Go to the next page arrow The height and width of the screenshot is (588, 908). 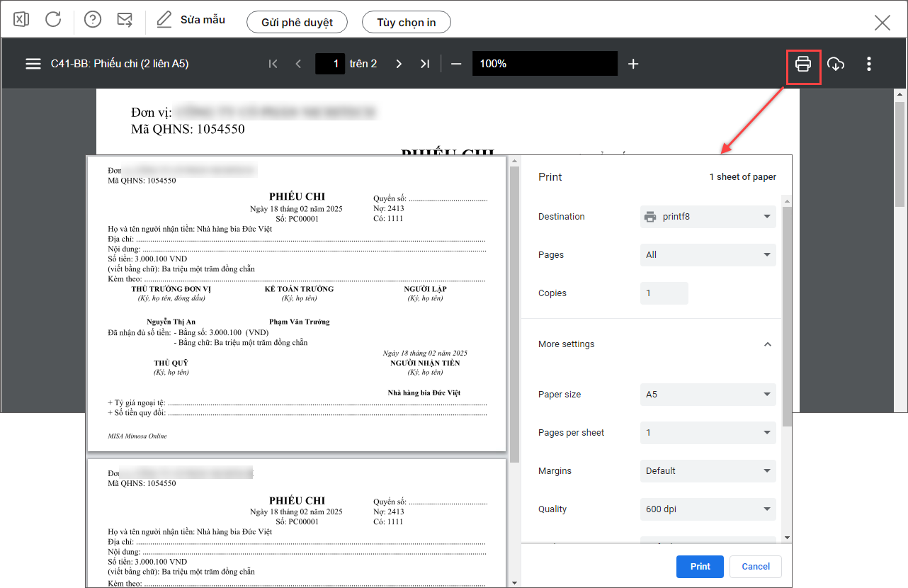399,64
